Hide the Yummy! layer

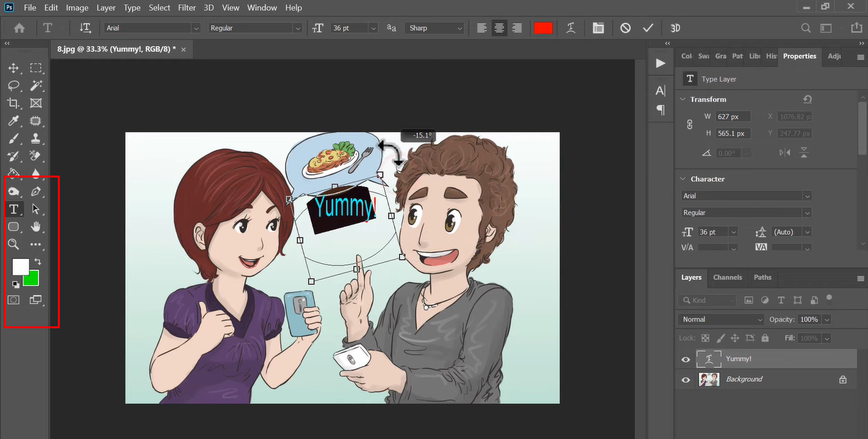685,359
